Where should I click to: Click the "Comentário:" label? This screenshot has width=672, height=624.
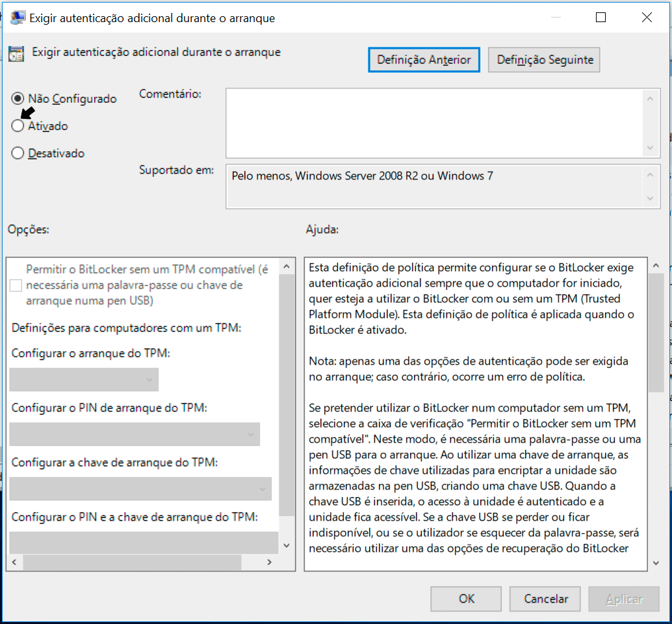tap(170, 94)
